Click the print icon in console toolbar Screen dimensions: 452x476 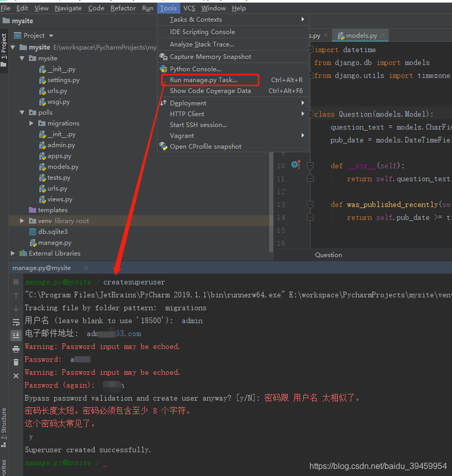point(16,349)
